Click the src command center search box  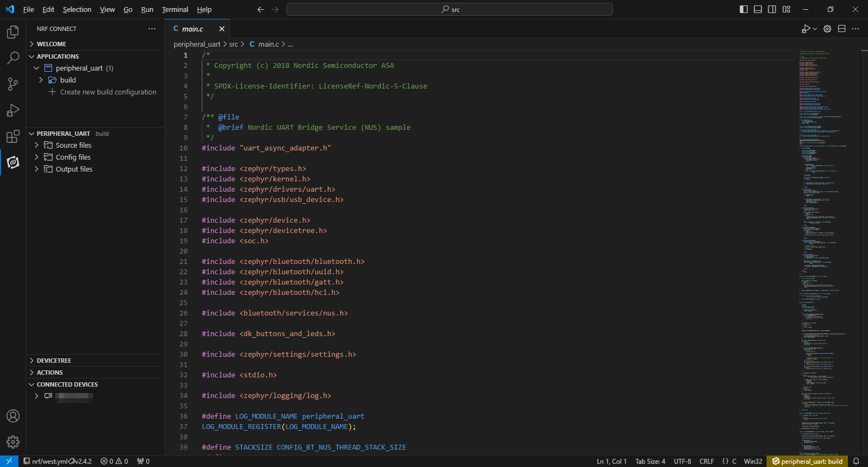click(450, 9)
